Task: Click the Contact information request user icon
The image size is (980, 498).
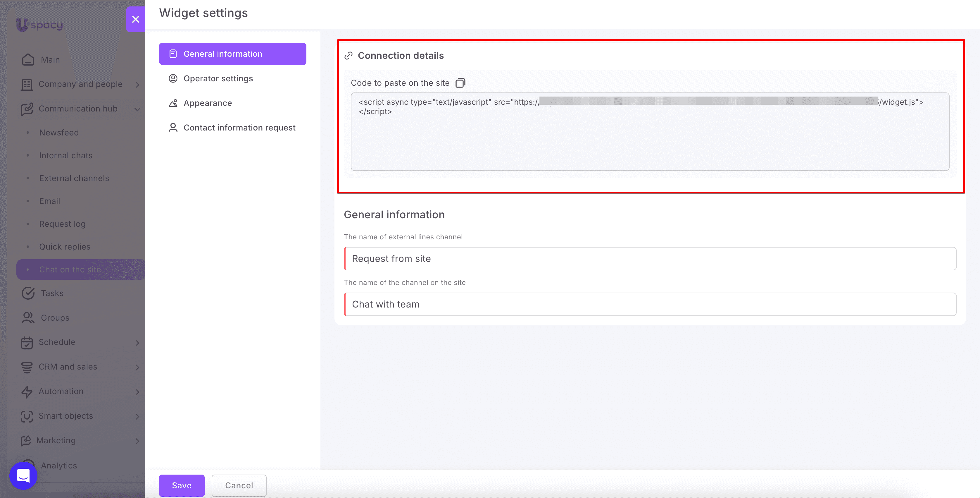Action: tap(173, 128)
